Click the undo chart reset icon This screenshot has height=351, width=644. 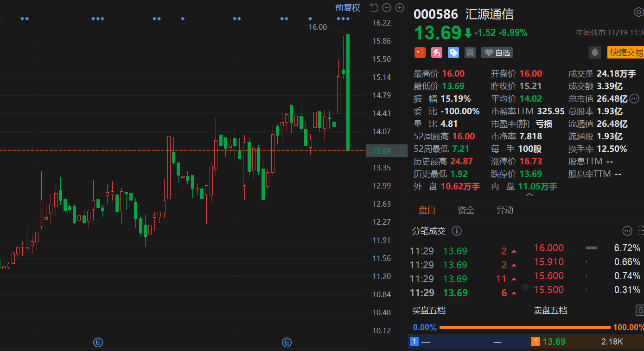[374, 7]
